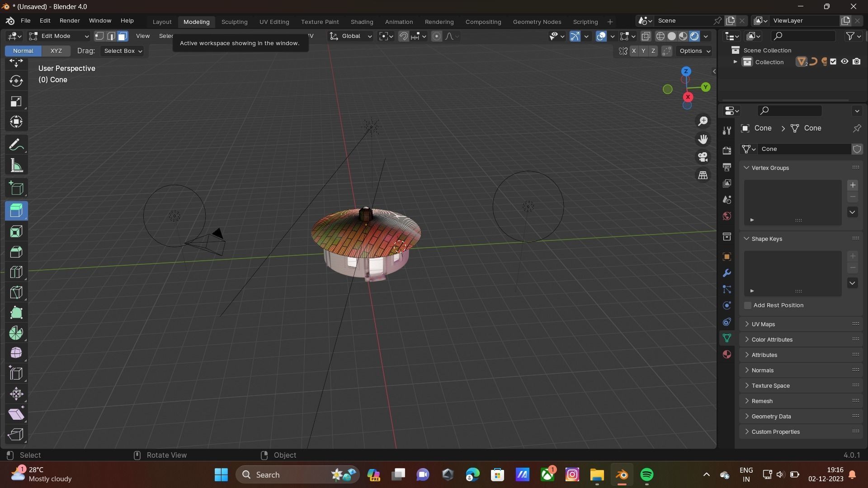Select the Transform tool
Image resolution: width=868 pixels, height=488 pixels.
click(x=16, y=122)
